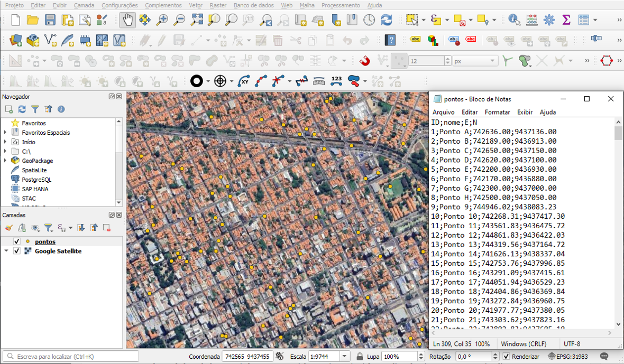Click the Open Project folder icon

(33, 20)
